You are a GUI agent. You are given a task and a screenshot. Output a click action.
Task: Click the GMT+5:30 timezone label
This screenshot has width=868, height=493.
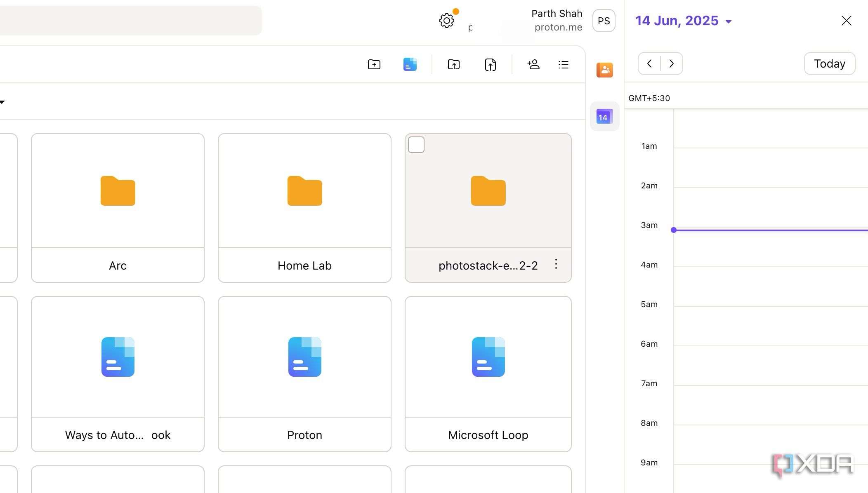click(649, 98)
